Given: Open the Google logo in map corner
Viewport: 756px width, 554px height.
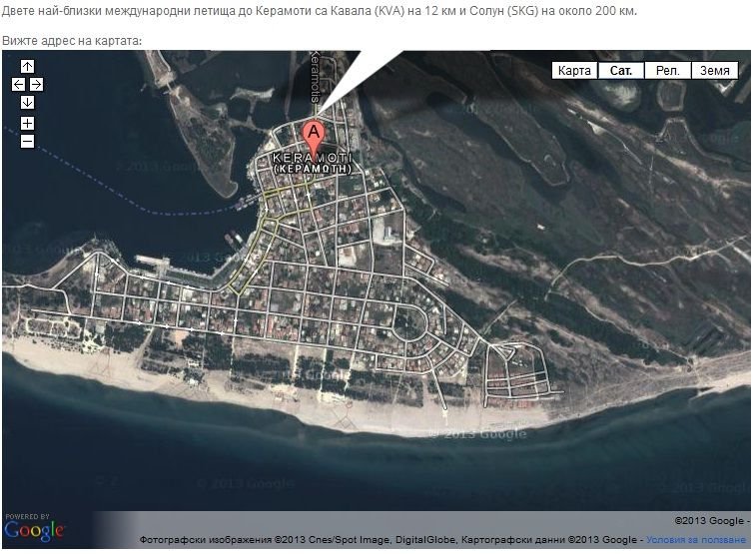Looking at the screenshot, I should [x=34, y=528].
